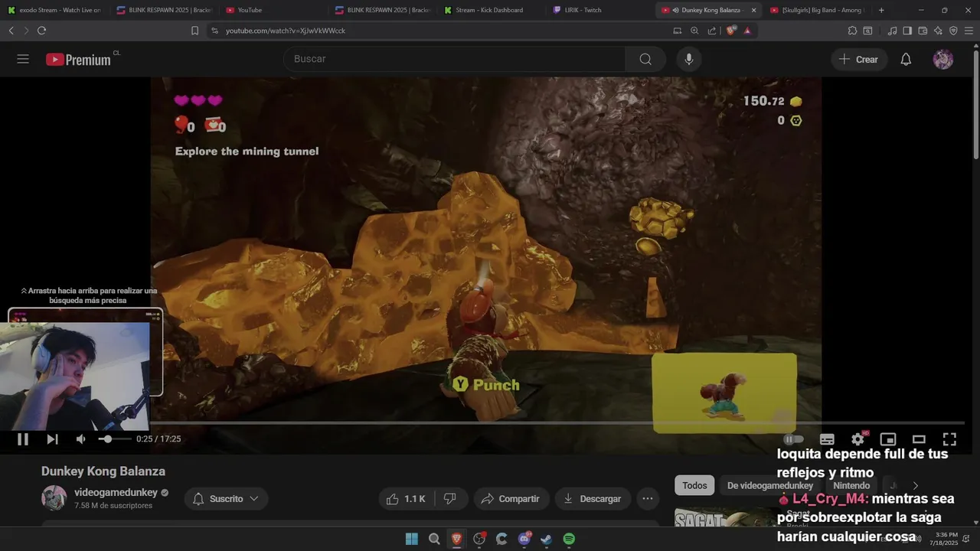This screenshot has height=551, width=980.
Task: Switch to the exodo Stream Kick tab
Action: 54,10
